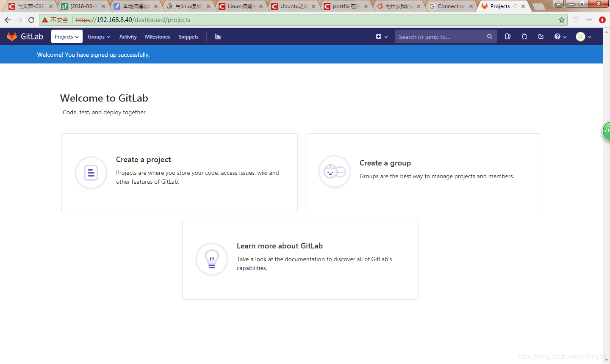Open the Todos checkmark icon

coord(541,37)
